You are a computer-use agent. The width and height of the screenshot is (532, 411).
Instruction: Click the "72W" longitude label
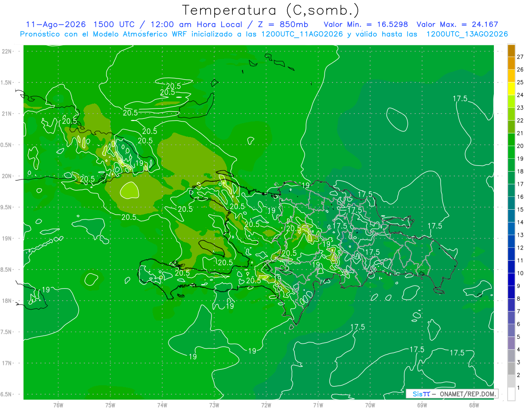coord(266,405)
